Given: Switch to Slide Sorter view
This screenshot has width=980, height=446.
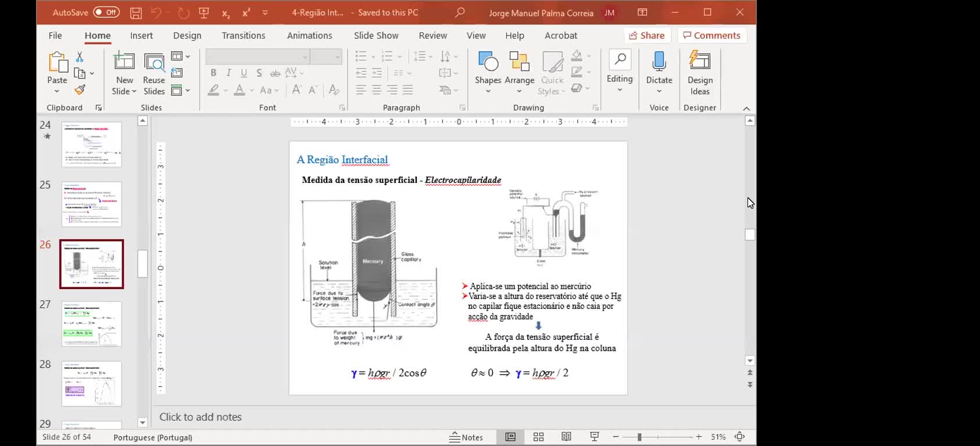Looking at the screenshot, I should coord(538,437).
